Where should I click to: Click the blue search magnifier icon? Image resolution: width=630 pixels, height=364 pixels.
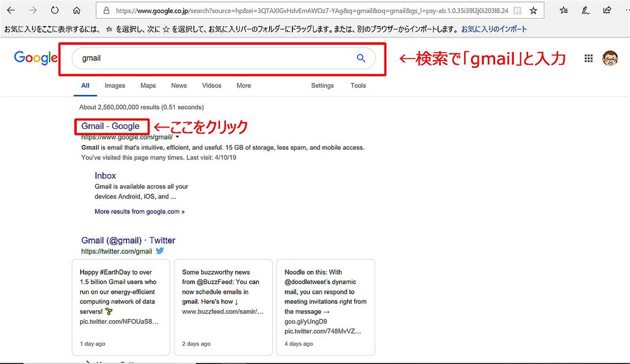coord(361,58)
